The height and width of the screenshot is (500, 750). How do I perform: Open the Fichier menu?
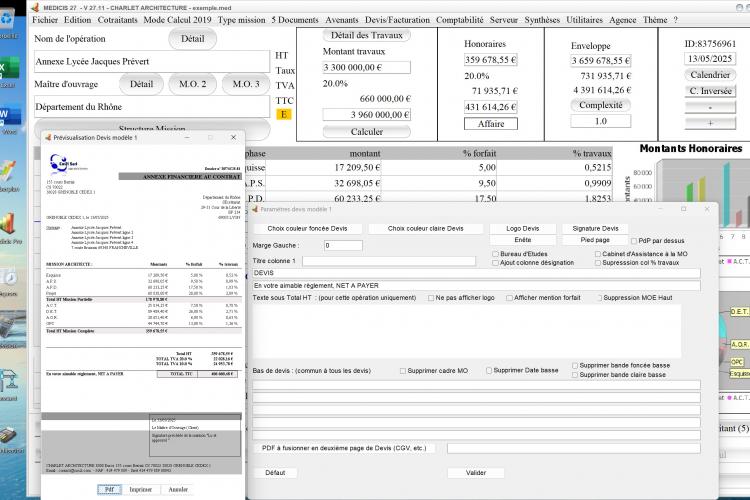pos(45,20)
